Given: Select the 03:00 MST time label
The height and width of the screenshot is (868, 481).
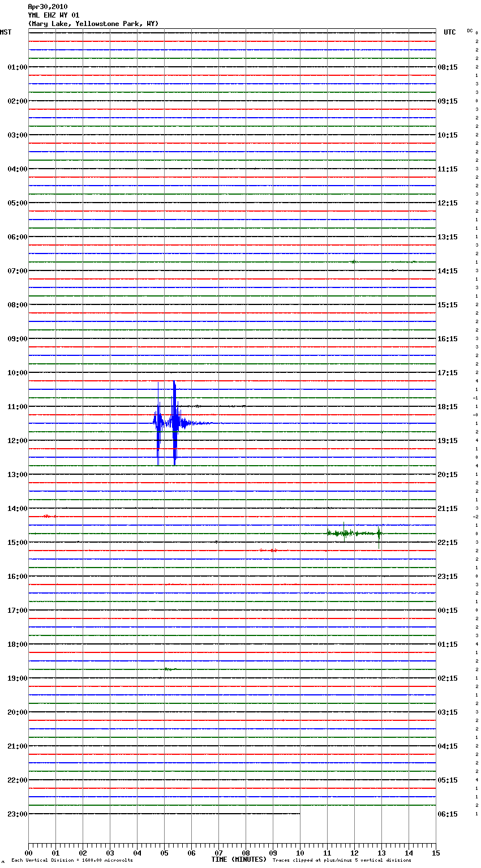Looking at the screenshot, I should point(17,135).
